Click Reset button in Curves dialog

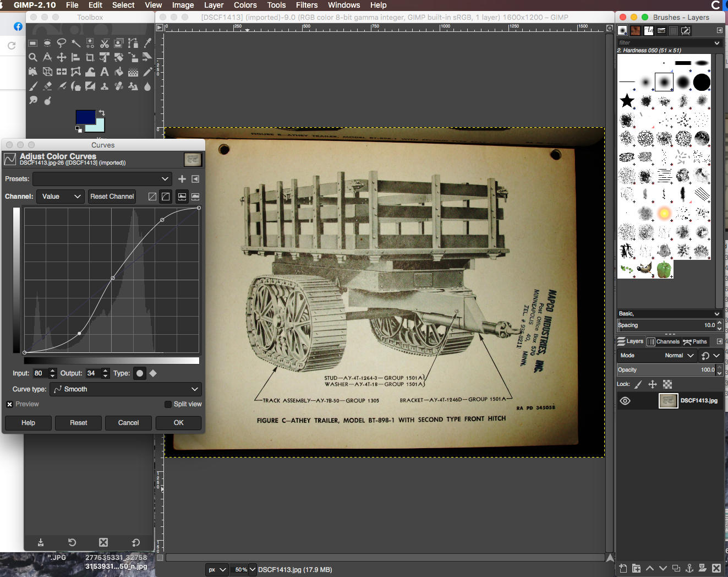click(78, 423)
